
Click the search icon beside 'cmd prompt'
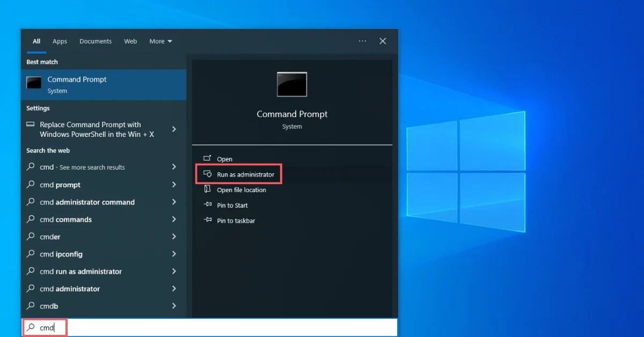coord(31,185)
